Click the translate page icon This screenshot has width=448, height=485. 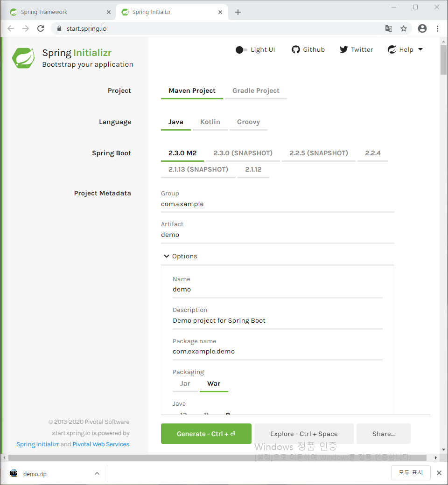point(389,28)
